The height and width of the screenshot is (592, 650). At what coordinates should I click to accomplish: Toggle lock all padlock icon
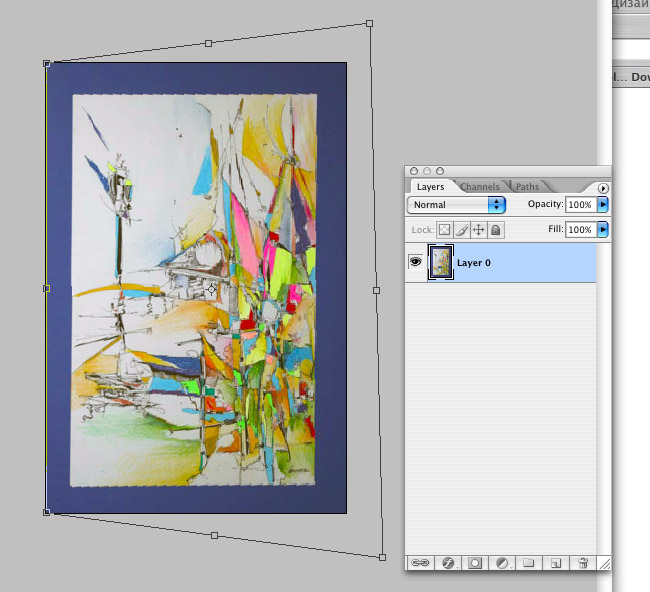[x=496, y=230]
